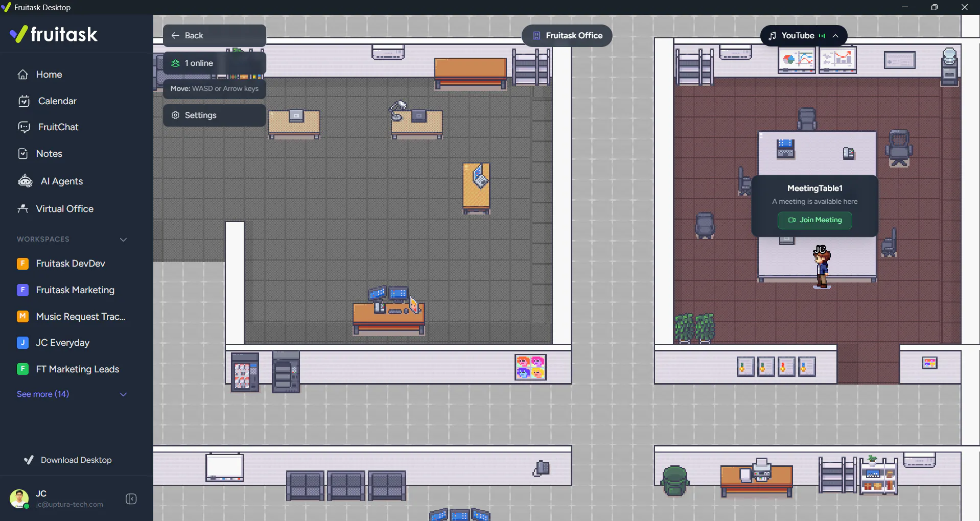Click the JC profile avatar
The width and height of the screenshot is (980, 521).
[19, 499]
